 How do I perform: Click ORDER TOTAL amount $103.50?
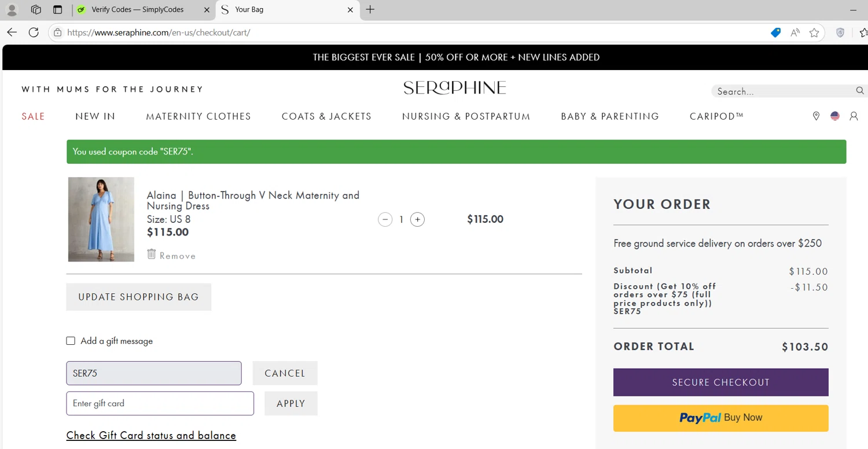805,347
